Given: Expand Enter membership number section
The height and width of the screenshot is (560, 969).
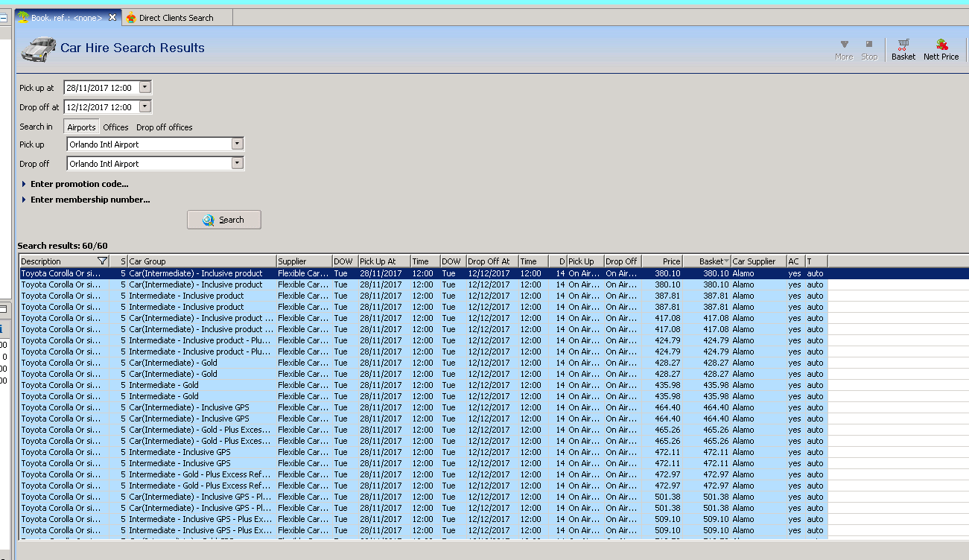Looking at the screenshot, I should click(x=86, y=200).
